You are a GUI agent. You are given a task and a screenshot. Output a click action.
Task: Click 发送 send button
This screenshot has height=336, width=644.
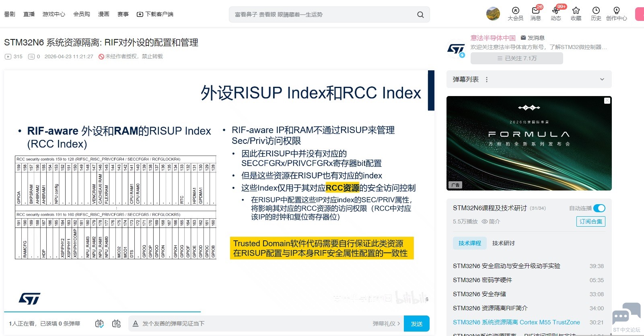click(417, 324)
